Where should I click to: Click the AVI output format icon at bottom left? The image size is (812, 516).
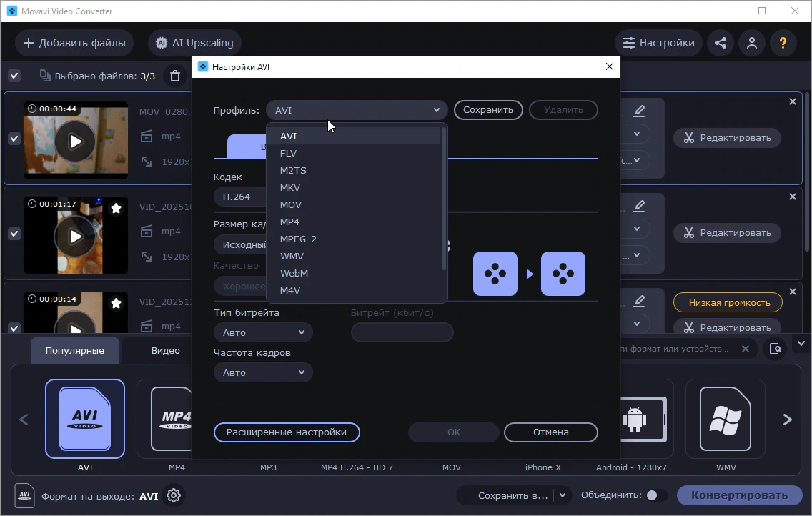pyautogui.click(x=24, y=496)
